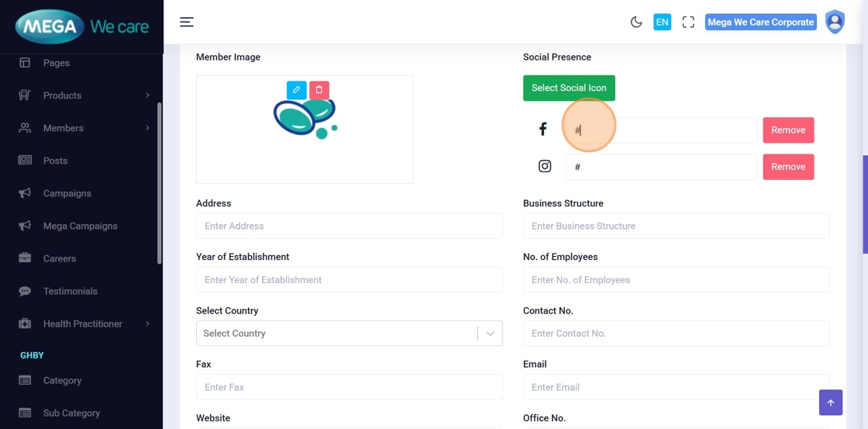
Task: Open the user profile avatar
Action: (x=835, y=22)
